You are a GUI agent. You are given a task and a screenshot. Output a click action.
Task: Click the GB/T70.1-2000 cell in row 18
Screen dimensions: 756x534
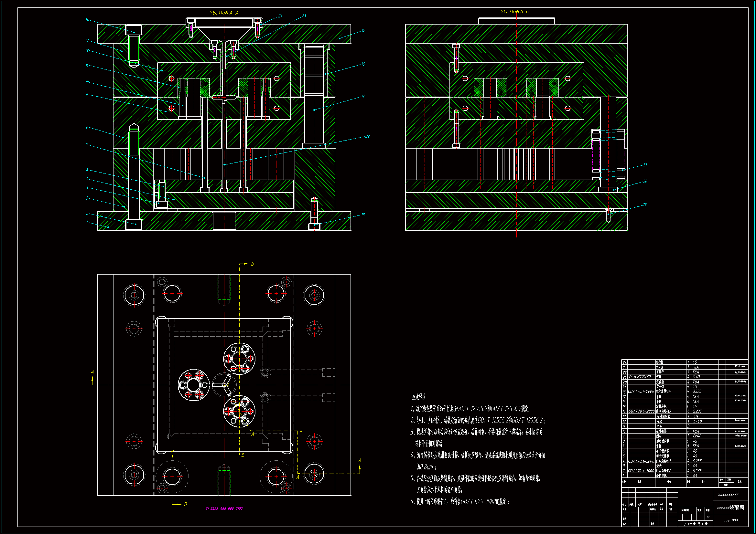click(641, 392)
